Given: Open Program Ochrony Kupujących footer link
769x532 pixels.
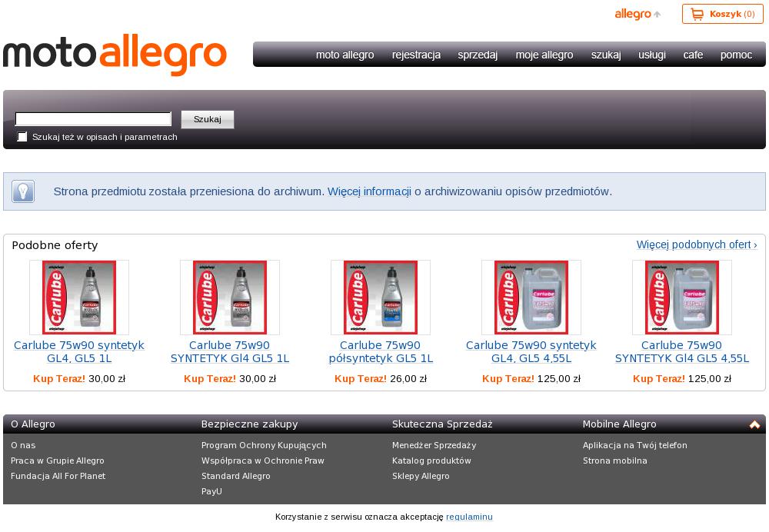Looking at the screenshot, I should click(264, 445).
